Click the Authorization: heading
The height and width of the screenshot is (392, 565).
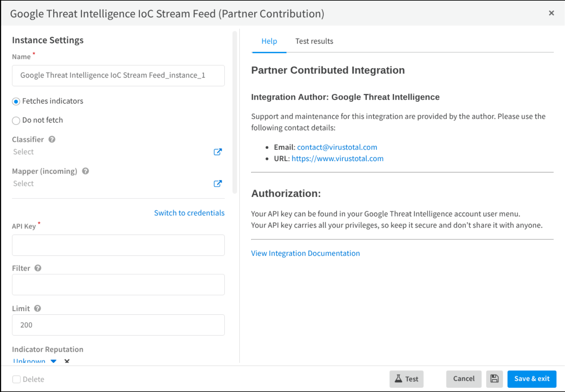pos(286,194)
